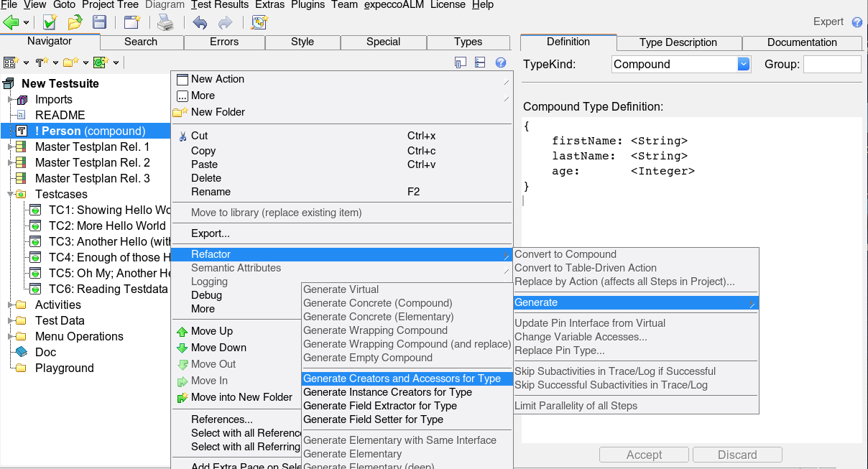Expand the Activities folder in tree

tap(11, 305)
